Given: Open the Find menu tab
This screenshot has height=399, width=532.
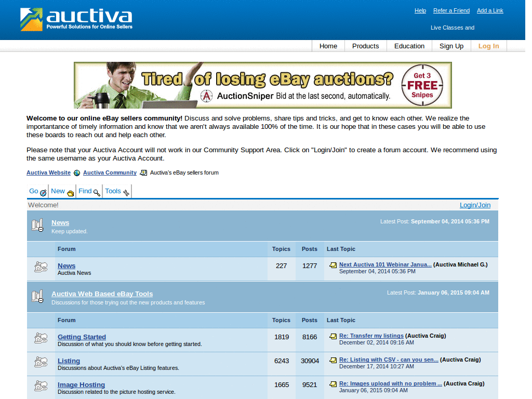Looking at the screenshot, I should click(89, 191).
